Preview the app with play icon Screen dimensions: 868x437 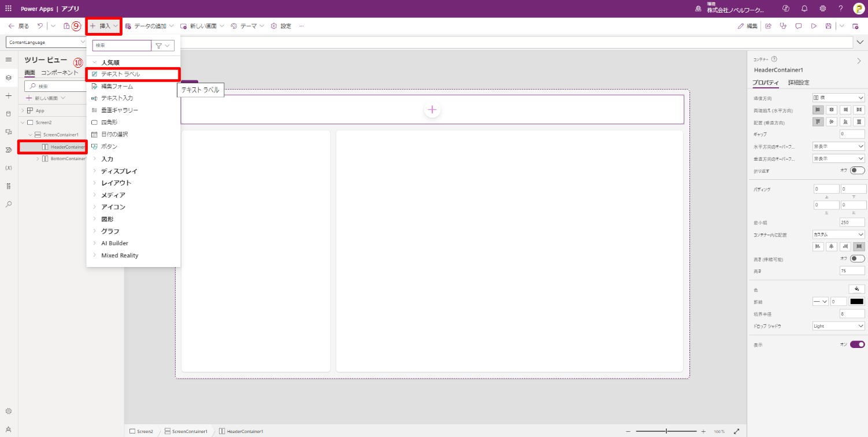point(814,26)
